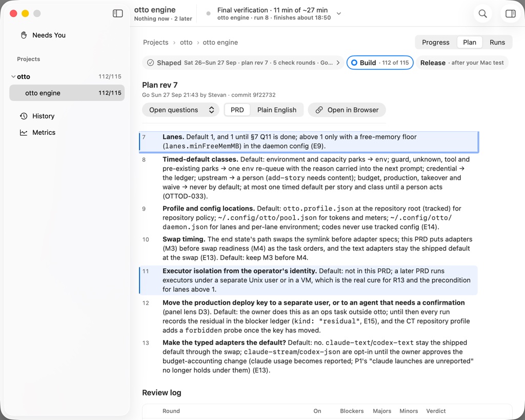Expand the Shaped stage chevron

(x=338, y=62)
